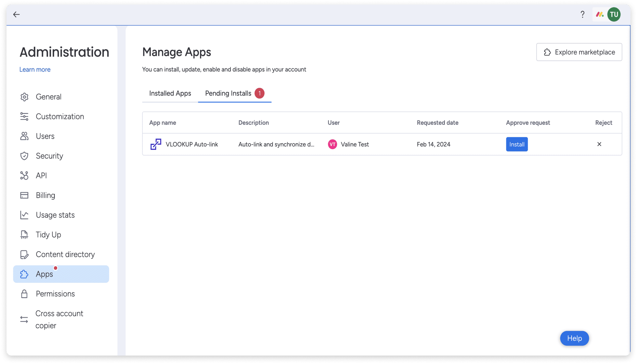This screenshot has height=364, width=637.
Task: Open the TU user avatar menu
Action: (x=614, y=14)
